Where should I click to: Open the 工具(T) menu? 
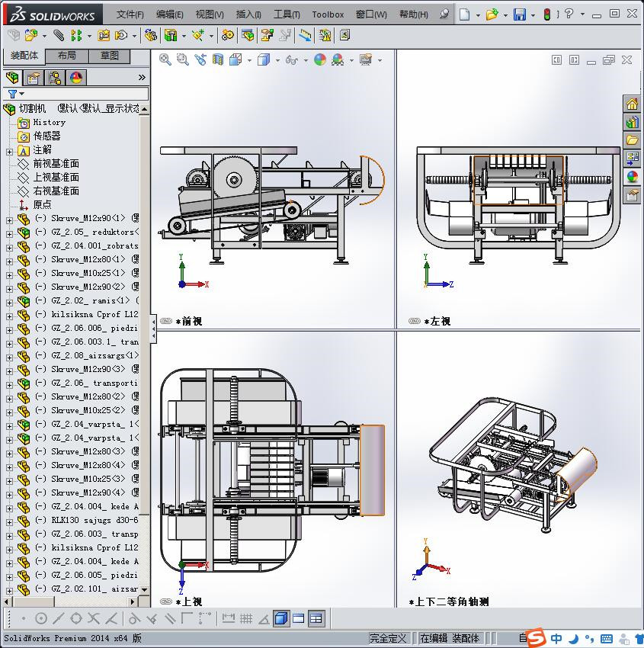click(287, 14)
